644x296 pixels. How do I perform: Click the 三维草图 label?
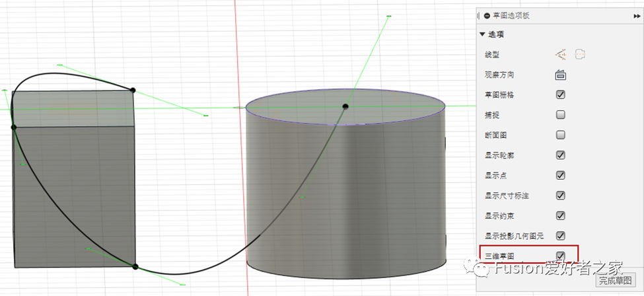[499, 256]
